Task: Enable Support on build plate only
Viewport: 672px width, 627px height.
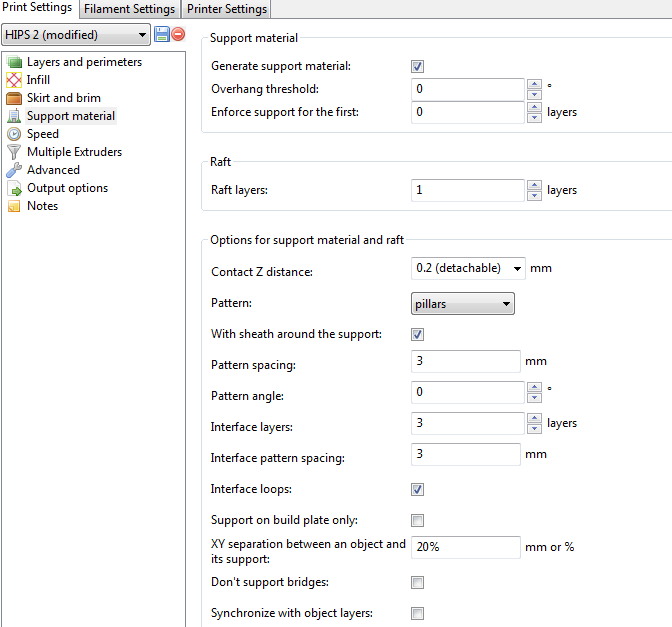Action: pyautogui.click(x=418, y=520)
